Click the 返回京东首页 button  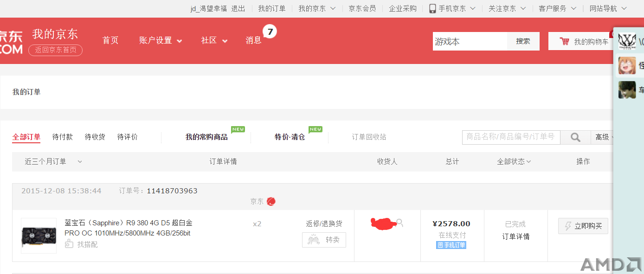pos(55,50)
